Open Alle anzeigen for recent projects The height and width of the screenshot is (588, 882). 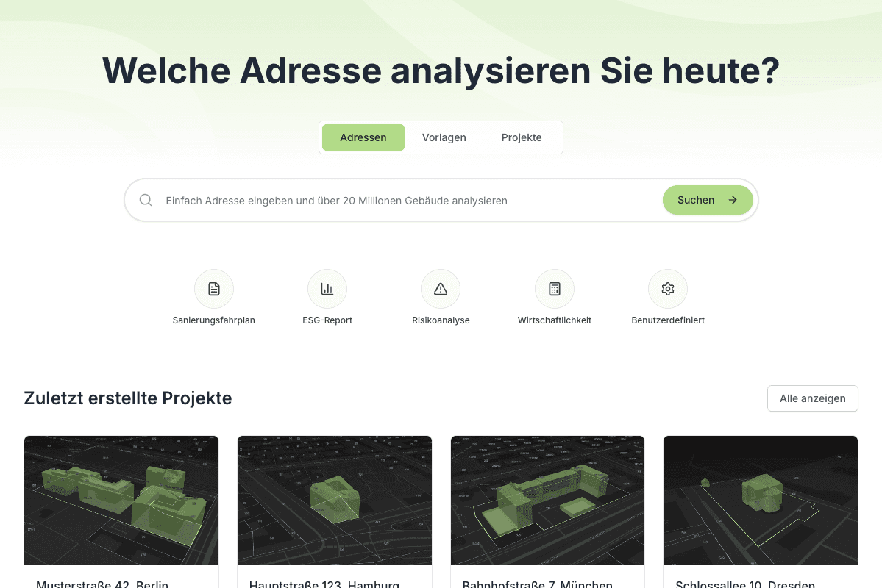812,398
